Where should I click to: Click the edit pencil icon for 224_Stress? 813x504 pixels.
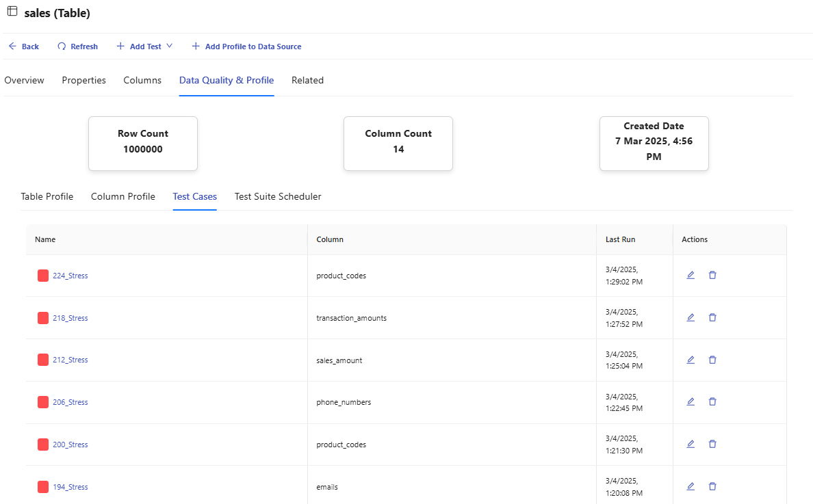coord(691,275)
